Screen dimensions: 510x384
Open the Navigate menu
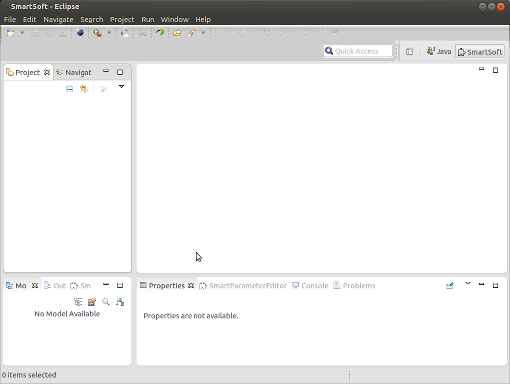pyautogui.click(x=58, y=19)
